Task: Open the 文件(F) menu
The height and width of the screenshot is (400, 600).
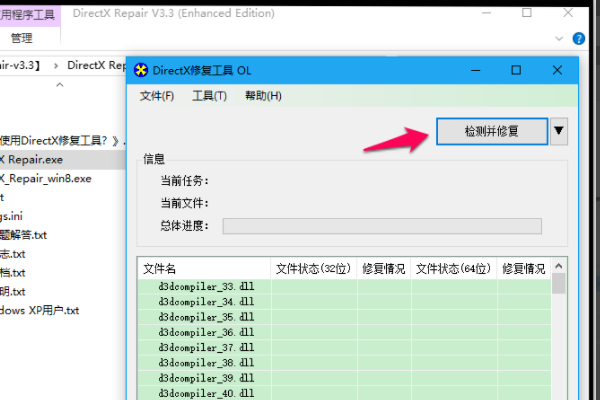Action: [157, 96]
